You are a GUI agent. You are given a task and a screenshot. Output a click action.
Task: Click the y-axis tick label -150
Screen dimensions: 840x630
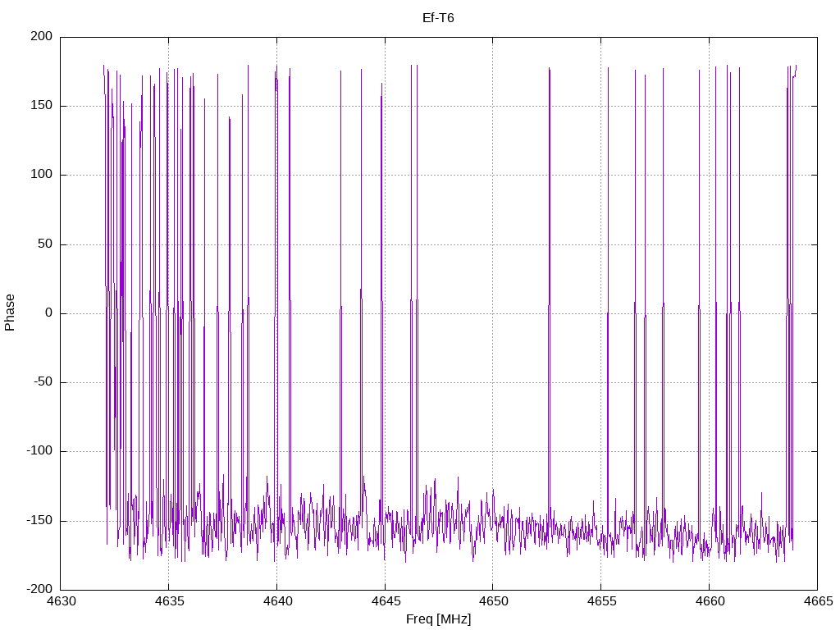pyautogui.click(x=39, y=520)
